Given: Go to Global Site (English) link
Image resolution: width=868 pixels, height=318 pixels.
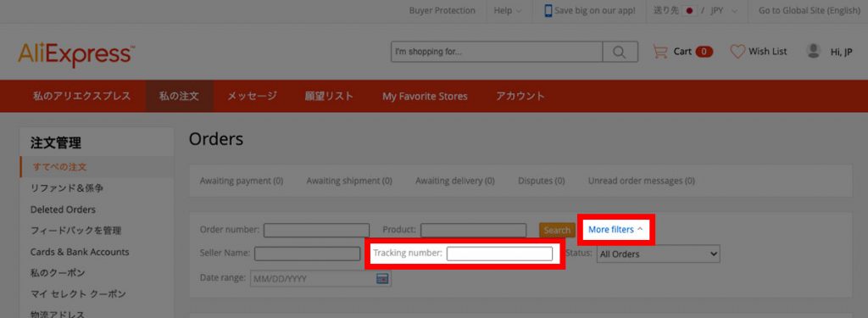Looking at the screenshot, I should coord(810,10).
